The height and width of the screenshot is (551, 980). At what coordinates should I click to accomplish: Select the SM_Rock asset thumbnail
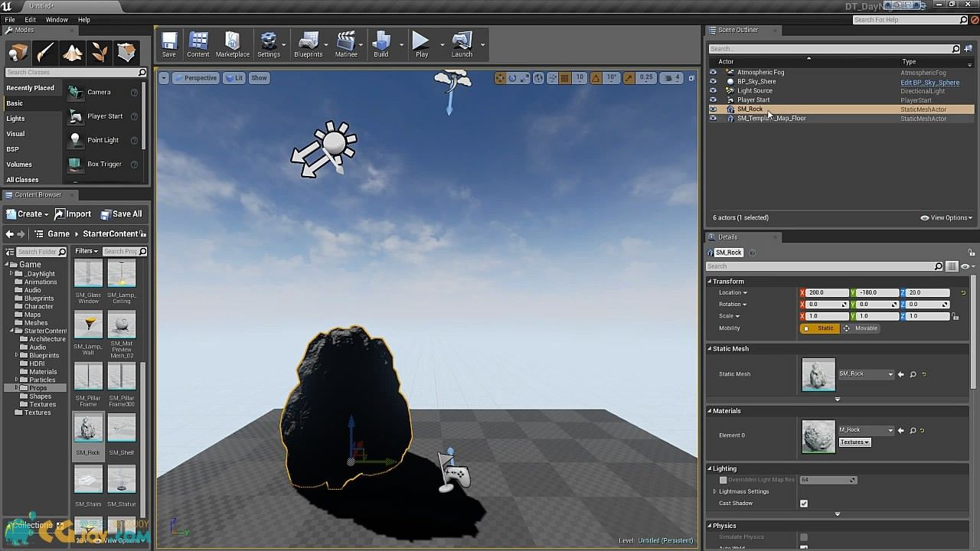(x=89, y=428)
